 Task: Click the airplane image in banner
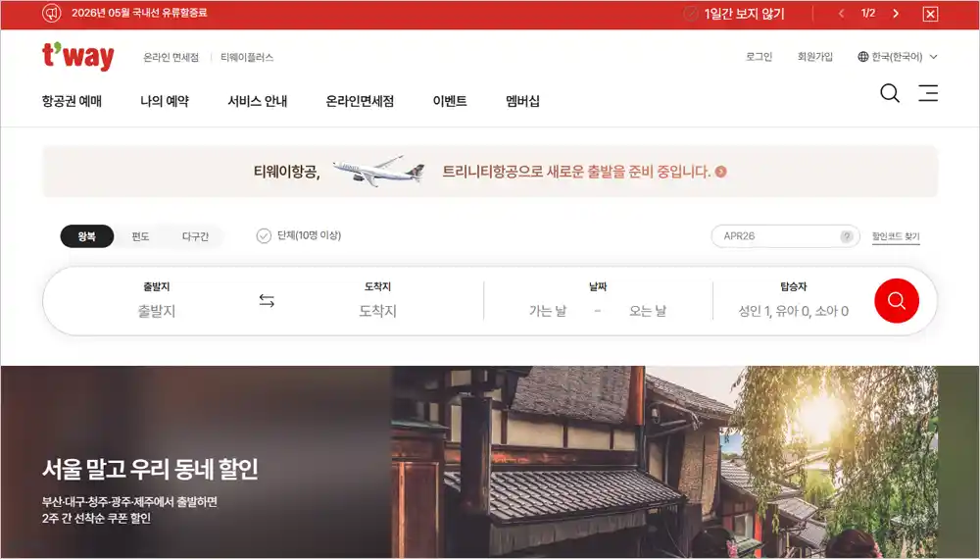tap(378, 171)
